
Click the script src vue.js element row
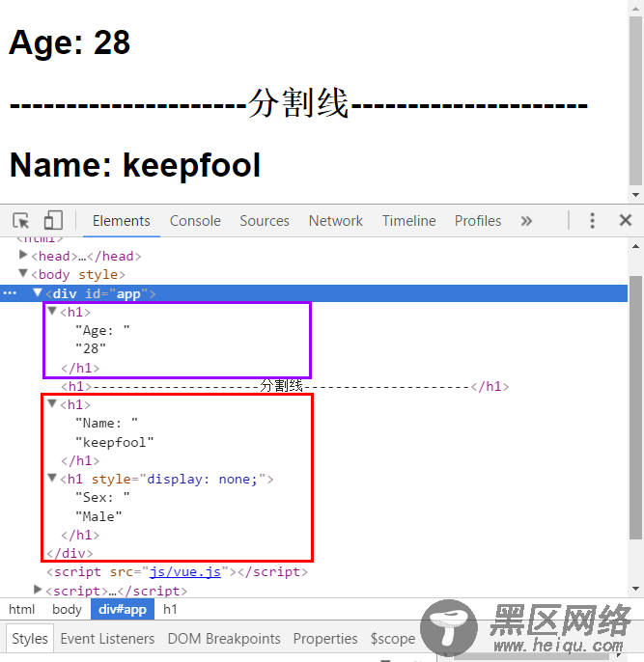click(177, 571)
